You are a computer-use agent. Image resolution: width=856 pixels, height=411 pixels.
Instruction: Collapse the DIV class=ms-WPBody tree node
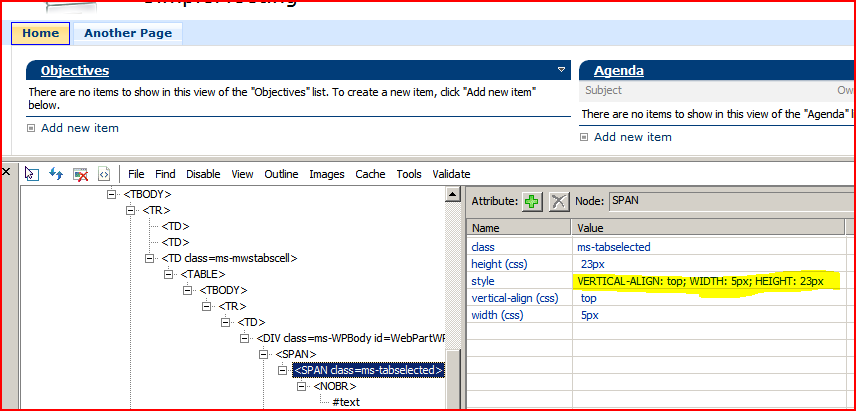point(246,338)
